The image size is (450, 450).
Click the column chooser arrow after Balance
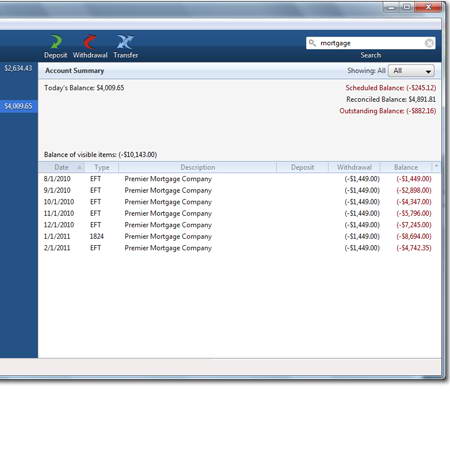tap(436, 166)
